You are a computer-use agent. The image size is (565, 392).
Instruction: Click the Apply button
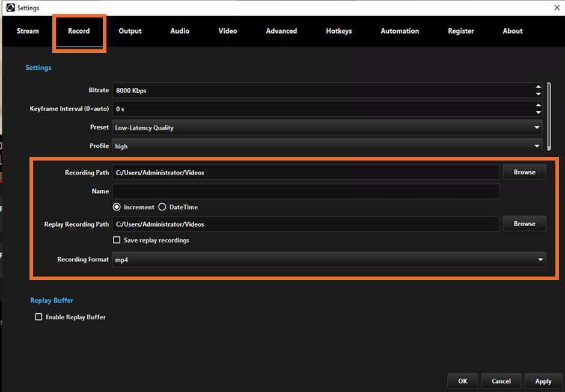(x=543, y=381)
